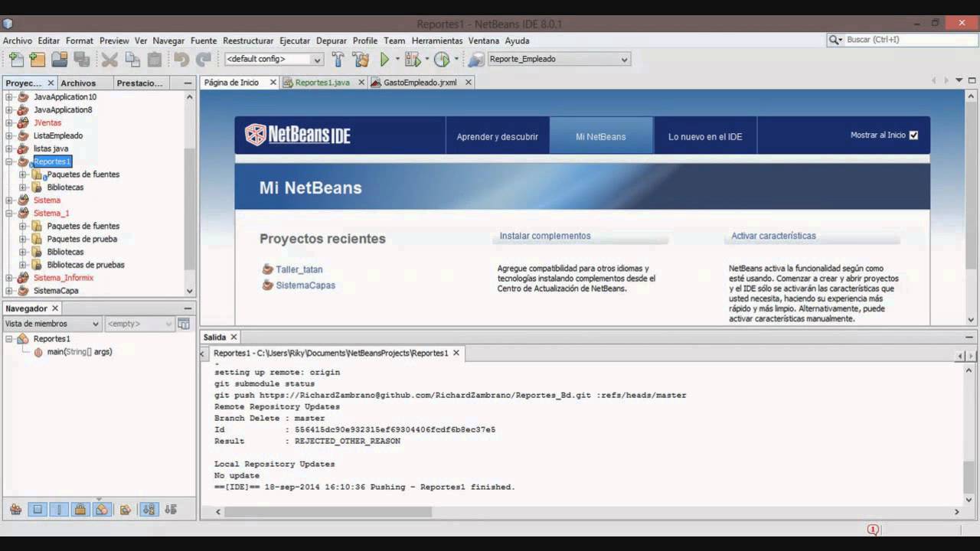The height and width of the screenshot is (551, 980).
Task: Open the Herramientas menu
Action: click(x=437, y=41)
